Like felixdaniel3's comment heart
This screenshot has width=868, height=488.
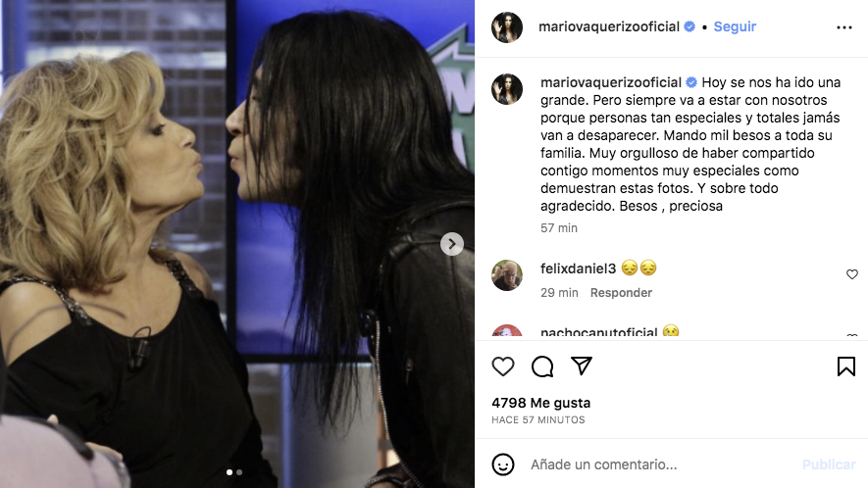[x=852, y=274]
